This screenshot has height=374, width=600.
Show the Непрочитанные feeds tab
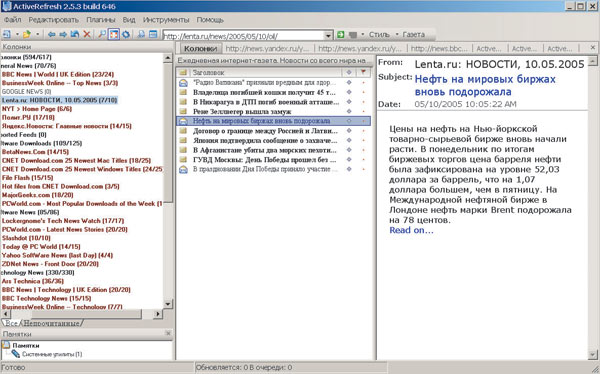pos(52,323)
